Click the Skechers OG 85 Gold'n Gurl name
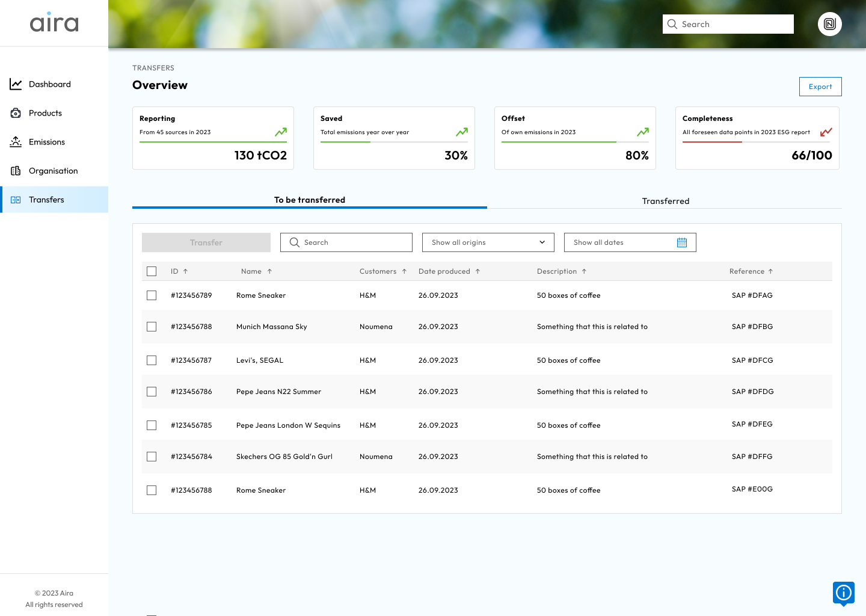The width and height of the screenshot is (866, 616). (284, 457)
